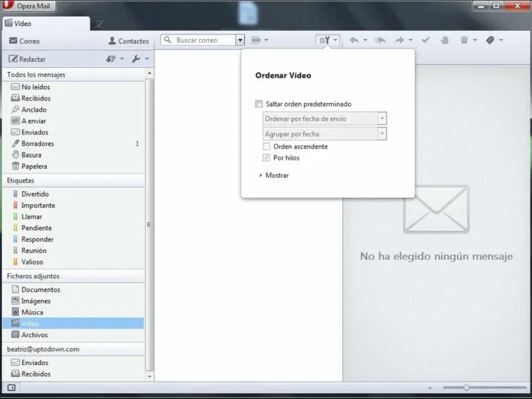Collapse the Todos los mensajes section header
Image resolution: width=532 pixels, height=399 pixels.
click(x=73, y=74)
